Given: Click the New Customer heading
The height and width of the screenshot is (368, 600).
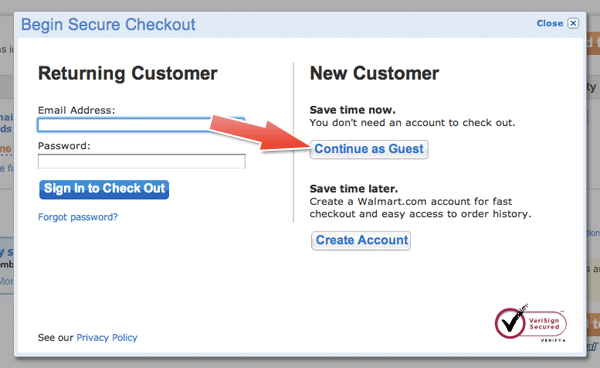Looking at the screenshot, I should tap(374, 73).
